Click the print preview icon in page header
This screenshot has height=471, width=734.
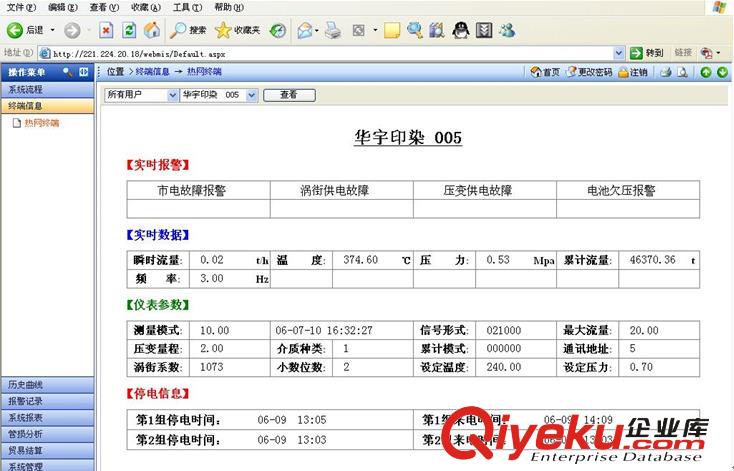(683, 72)
